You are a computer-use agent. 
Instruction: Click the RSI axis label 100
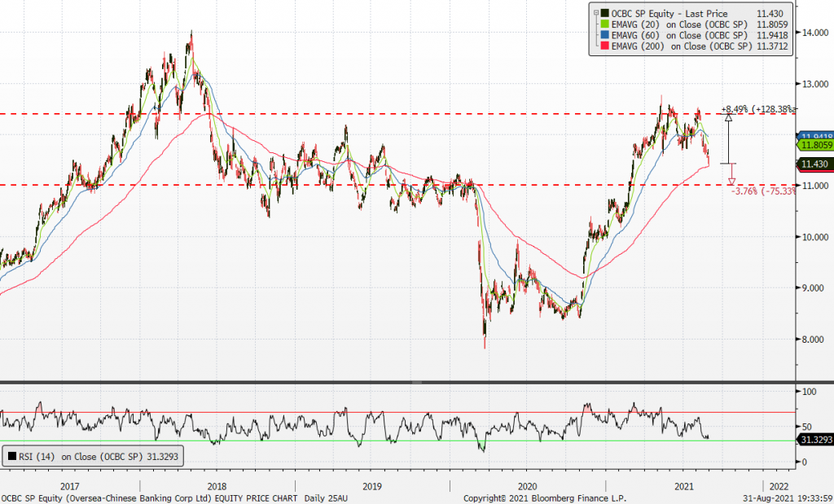click(809, 392)
